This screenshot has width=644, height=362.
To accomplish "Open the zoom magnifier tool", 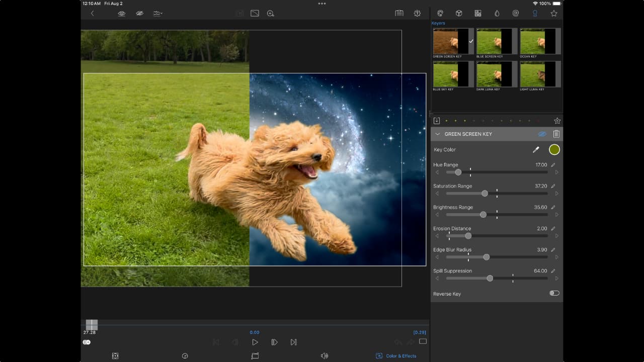I will pos(270,14).
